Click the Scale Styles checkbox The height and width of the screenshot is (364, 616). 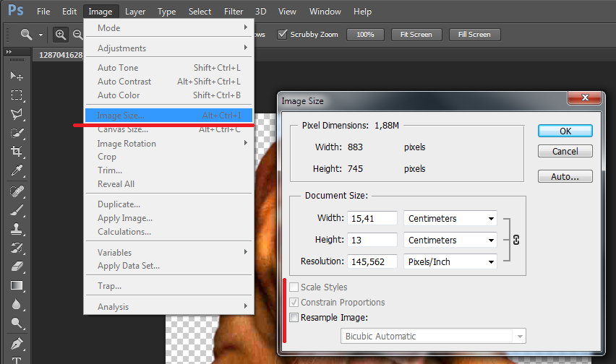(x=294, y=287)
